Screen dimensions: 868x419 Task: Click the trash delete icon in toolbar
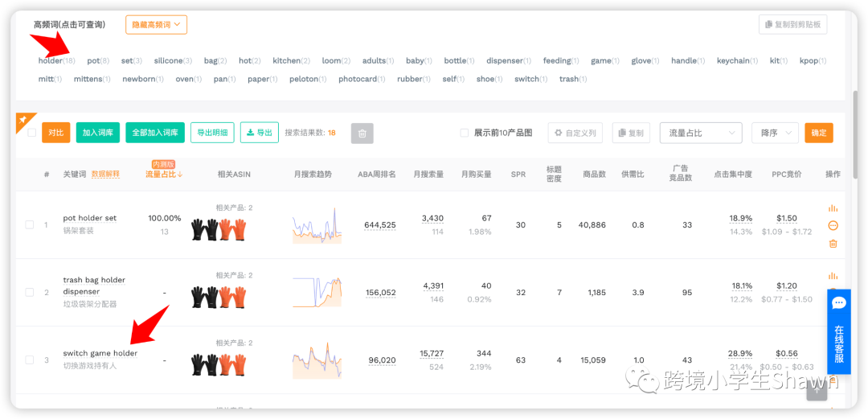pyautogui.click(x=362, y=133)
